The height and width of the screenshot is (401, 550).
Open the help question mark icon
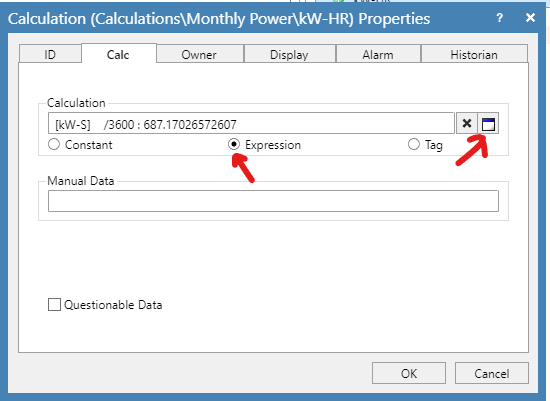tap(499, 18)
